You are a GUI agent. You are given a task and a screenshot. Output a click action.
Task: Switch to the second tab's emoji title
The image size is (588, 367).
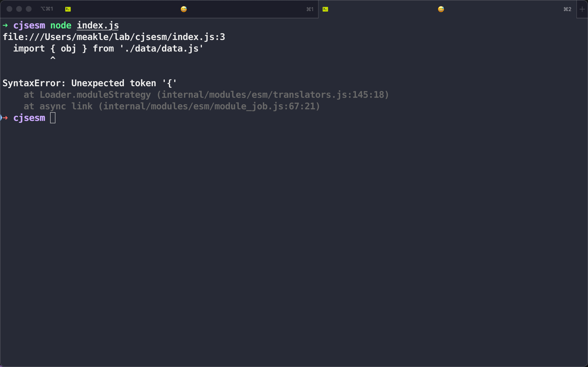coord(441,9)
